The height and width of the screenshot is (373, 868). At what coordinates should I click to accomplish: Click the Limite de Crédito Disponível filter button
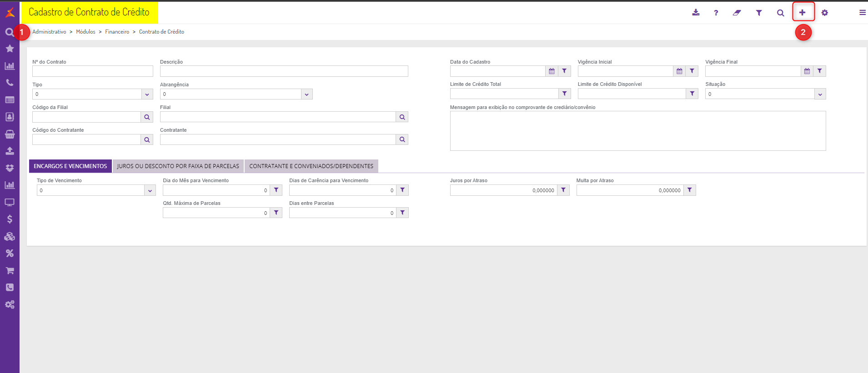(692, 94)
